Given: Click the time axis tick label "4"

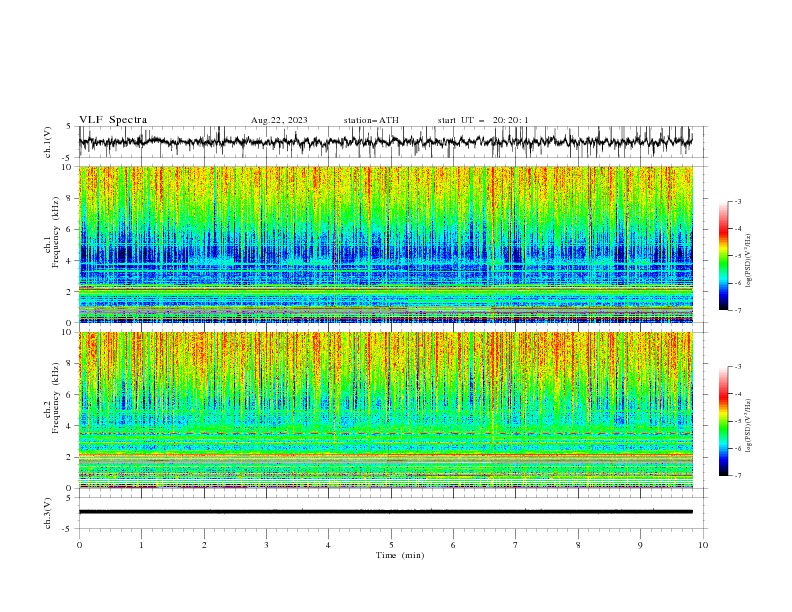Looking at the screenshot, I should [x=328, y=545].
